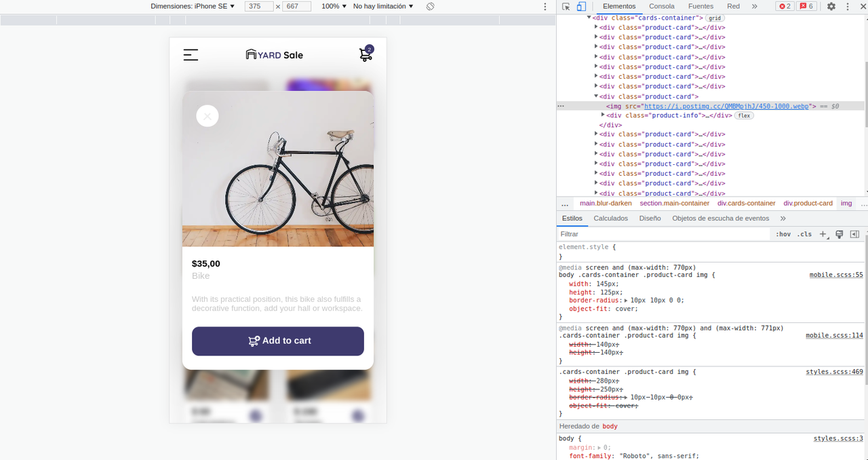Viewport: 868px width, 460px height.
Task: Open the issues badge showing 6
Action: 808,6
